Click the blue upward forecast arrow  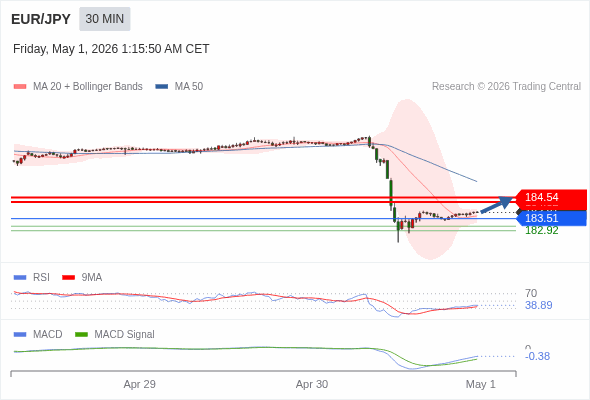click(497, 205)
